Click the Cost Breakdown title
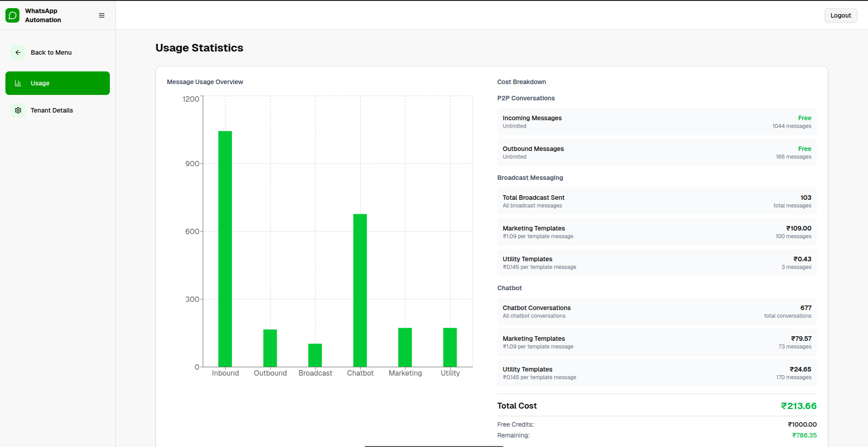868x447 pixels. (522, 82)
